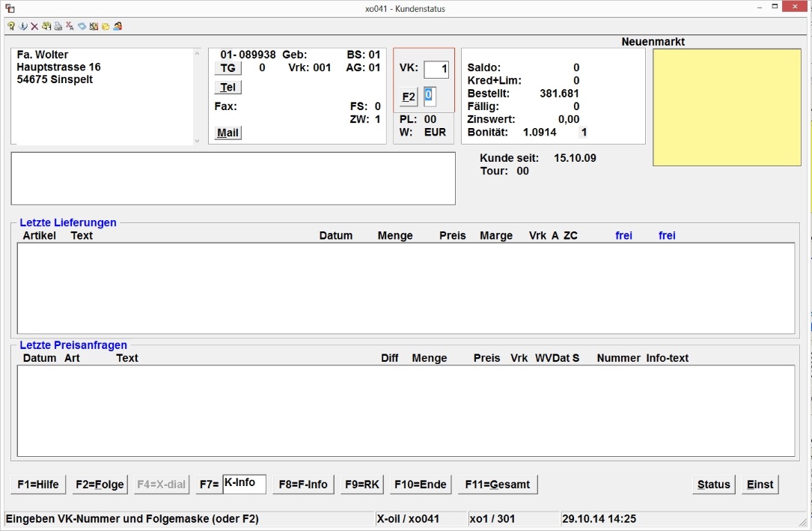Click the small F2 button beside VK
The height and width of the screenshot is (531, 812).
[409, 97]
